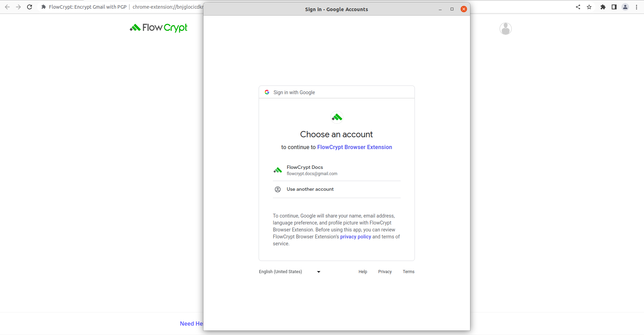
Task: Open Chrome profile avatar menu
Action: 625,7
